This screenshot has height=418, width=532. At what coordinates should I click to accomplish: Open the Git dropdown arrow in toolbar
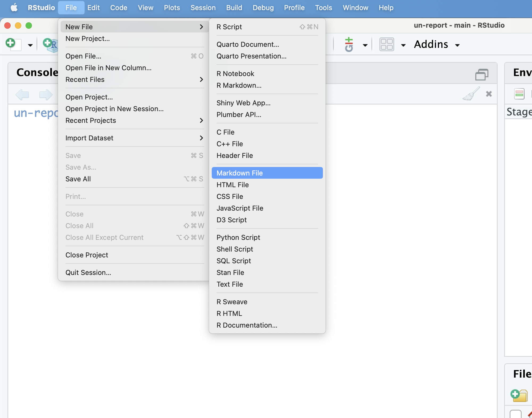(x=365, y=45)
